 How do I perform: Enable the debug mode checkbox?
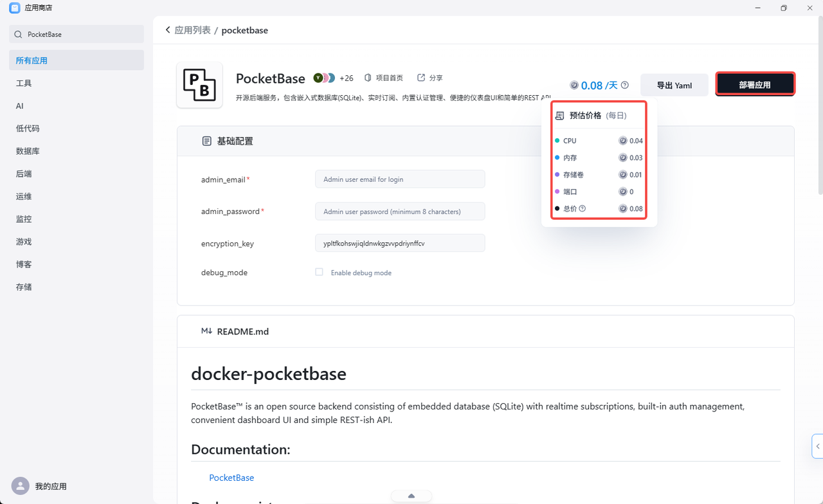coord(319,272)
